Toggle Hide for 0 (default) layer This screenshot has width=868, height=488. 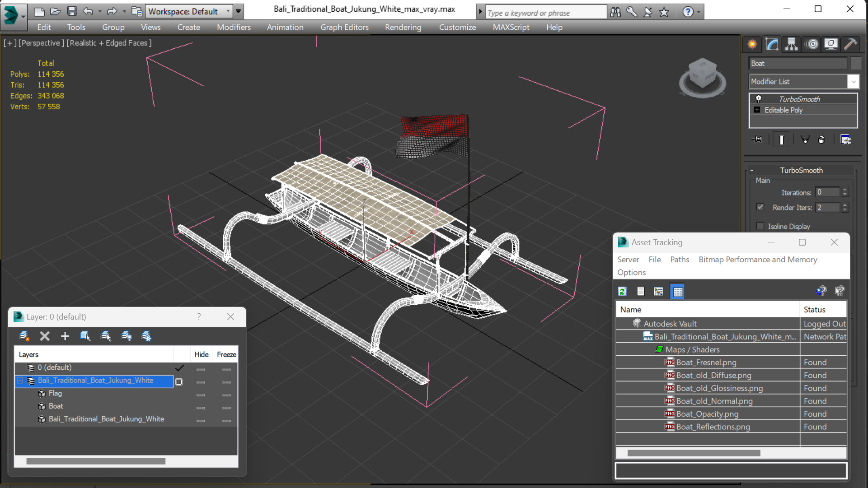[201, 369]
